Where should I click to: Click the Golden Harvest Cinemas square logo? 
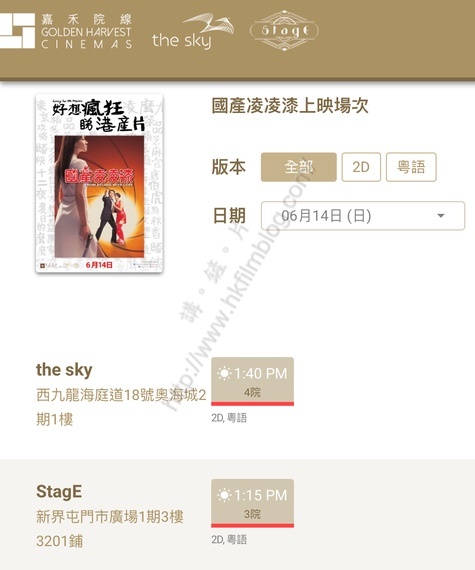tap(17, 31)
